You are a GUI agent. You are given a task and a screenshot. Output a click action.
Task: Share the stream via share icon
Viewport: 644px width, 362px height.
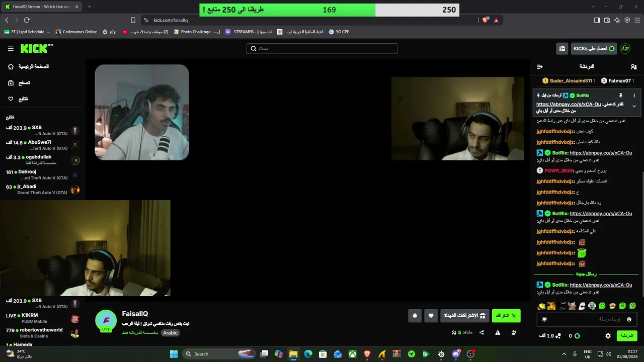pyautogui.click(x=481, y=332)
